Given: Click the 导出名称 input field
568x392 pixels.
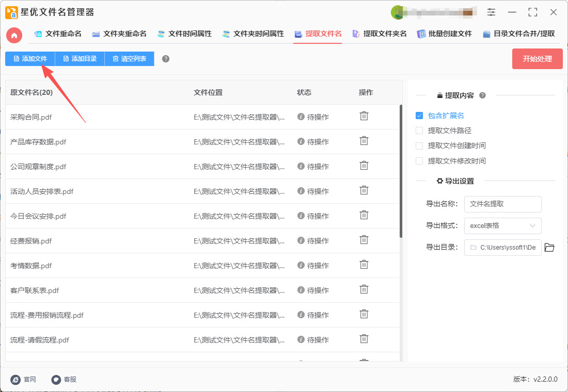Looking at the screenshot, I should pos(502,204).
